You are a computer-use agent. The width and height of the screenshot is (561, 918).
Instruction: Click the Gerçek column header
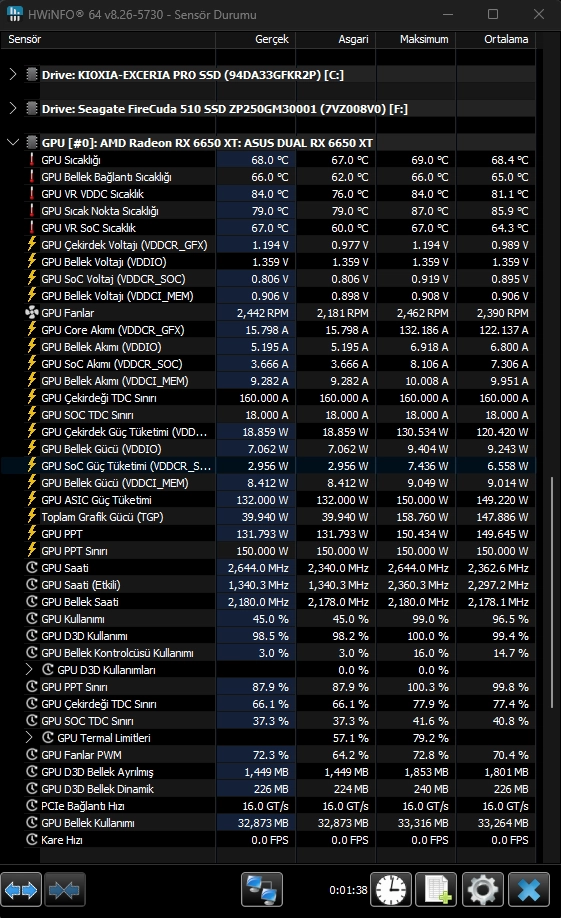(255, 39)
